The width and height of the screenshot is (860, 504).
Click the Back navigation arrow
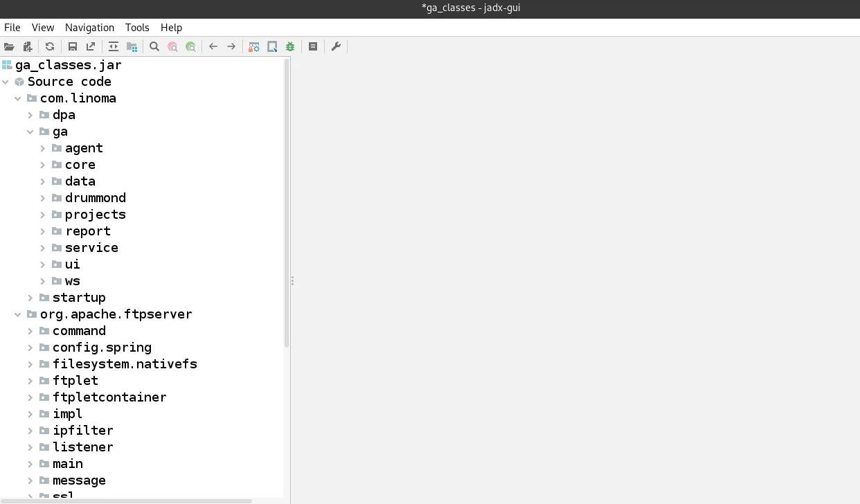[213, 46]
